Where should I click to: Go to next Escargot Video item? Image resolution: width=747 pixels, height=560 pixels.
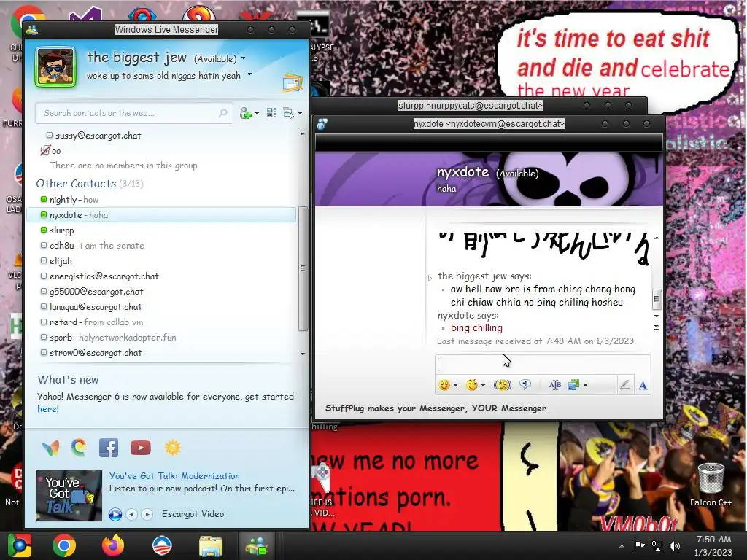[147, 514]
